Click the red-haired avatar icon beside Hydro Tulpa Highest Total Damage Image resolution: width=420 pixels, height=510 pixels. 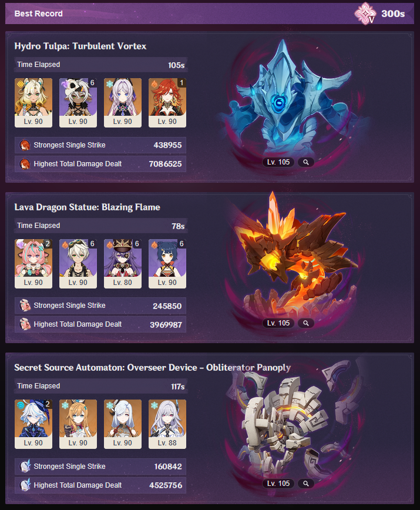click(25, 164)
